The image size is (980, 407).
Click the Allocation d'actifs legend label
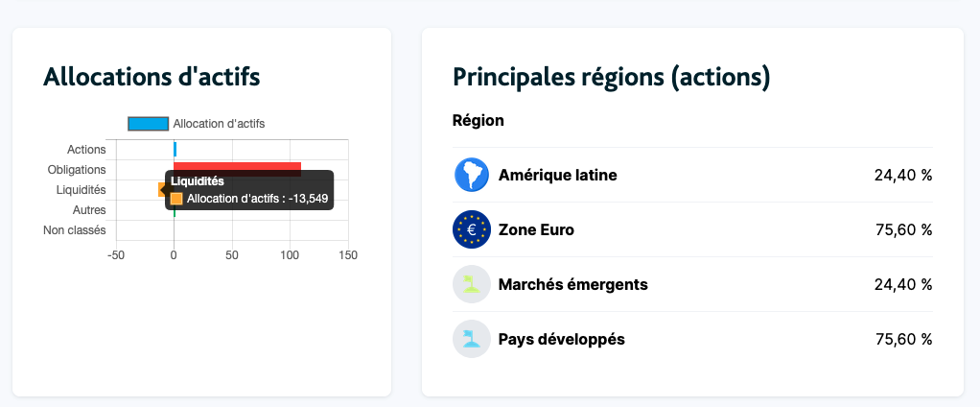click(x=219, y=124)
